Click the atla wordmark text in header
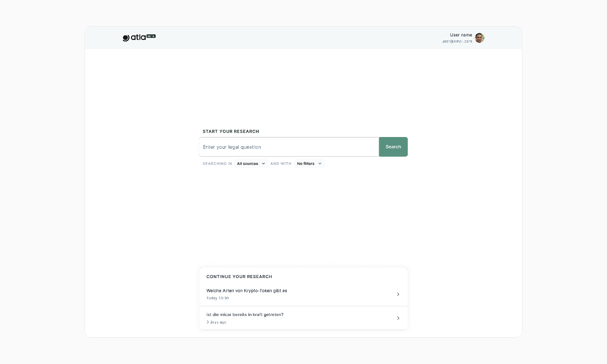 (x=138, y=38)
